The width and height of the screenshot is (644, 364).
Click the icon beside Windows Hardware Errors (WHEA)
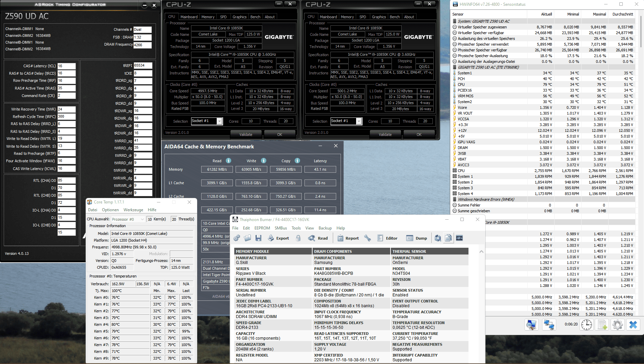point(455,199)
